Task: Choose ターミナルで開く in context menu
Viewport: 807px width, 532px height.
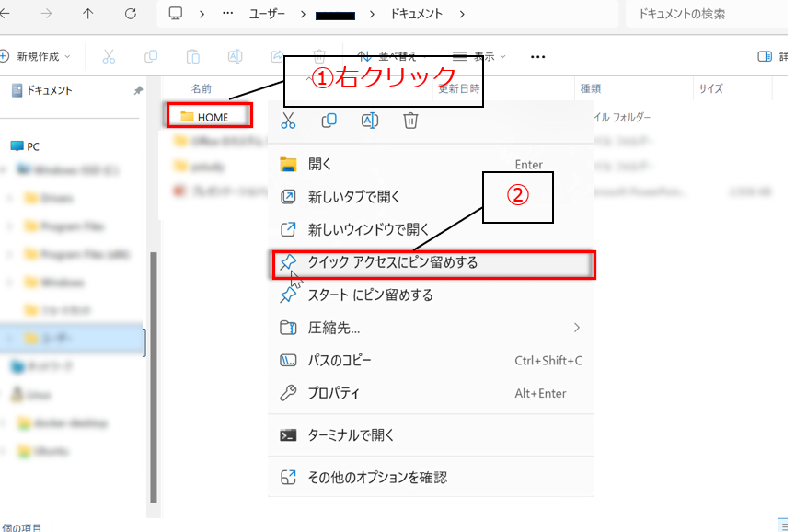Action: (431, 435)
